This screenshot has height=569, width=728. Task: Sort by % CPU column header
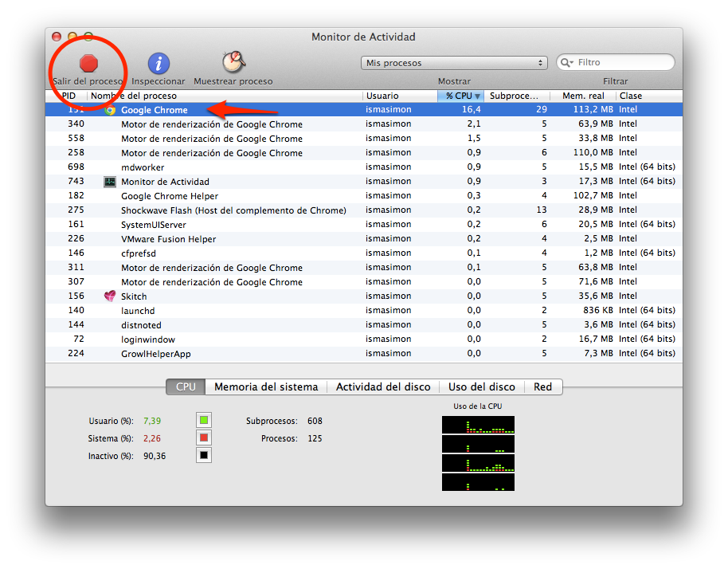click(460, 96)
